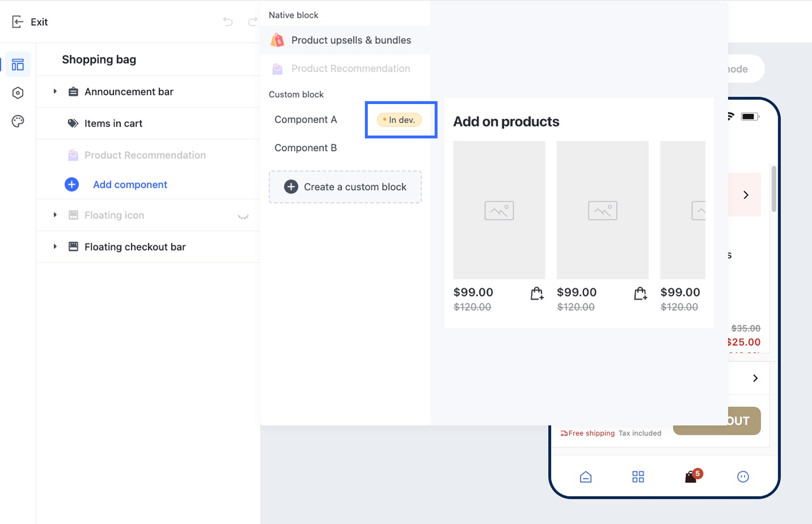
Task: Expand the Floating checkout bar item
Action: coord(55,246)
